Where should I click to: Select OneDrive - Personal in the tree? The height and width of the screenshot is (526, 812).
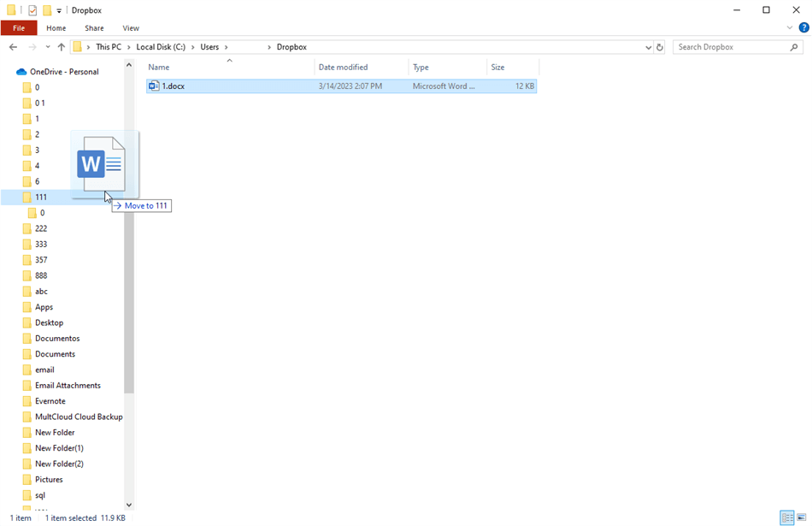tap(64, 72)
